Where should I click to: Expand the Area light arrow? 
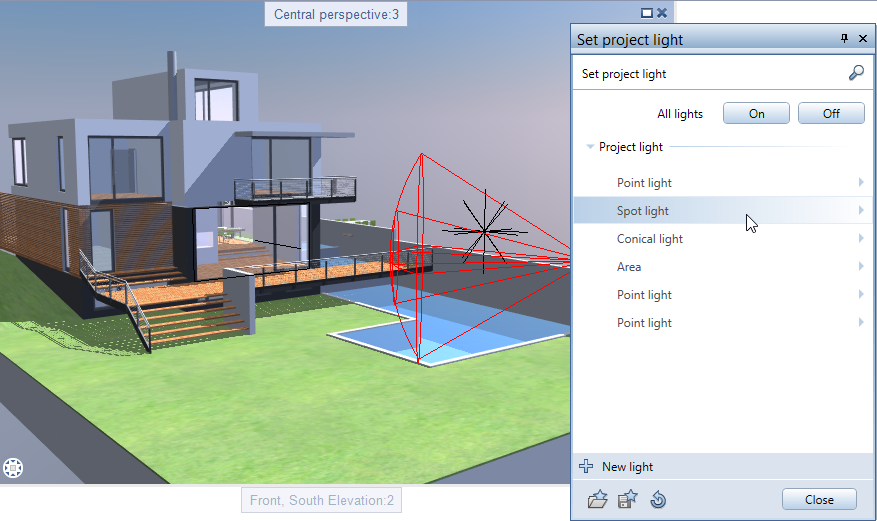click(861, 266)
